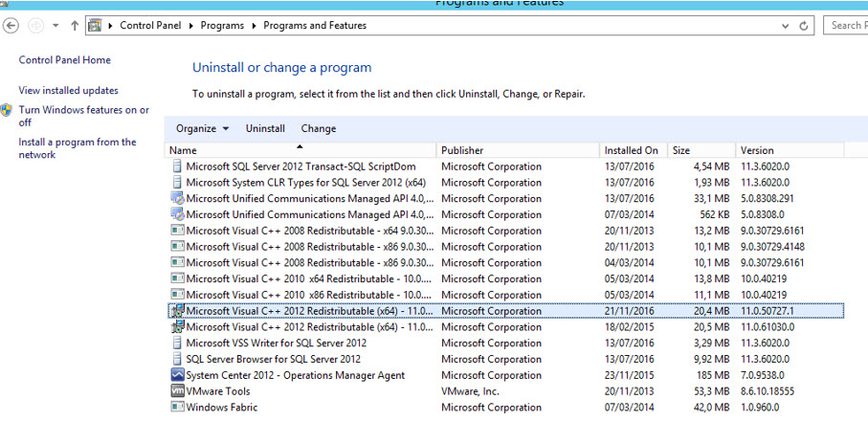Screen dimensions: 868x421
Task: Select Microsoft VSS Writer for SQL Server 2012
Action: coord(277,343)
